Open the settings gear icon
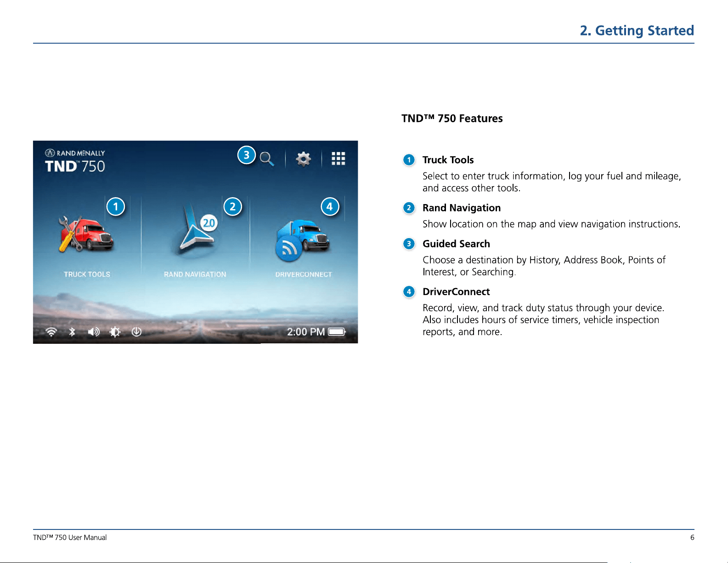This screenshot has width=728, height=563. click(x=303, y=159)
